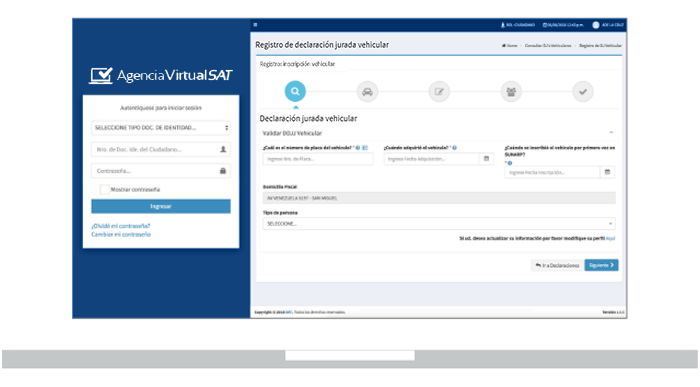This screenshot has height=387, width=700.
Task: Focus the Contraseña password field
Action: pos(161,171)
